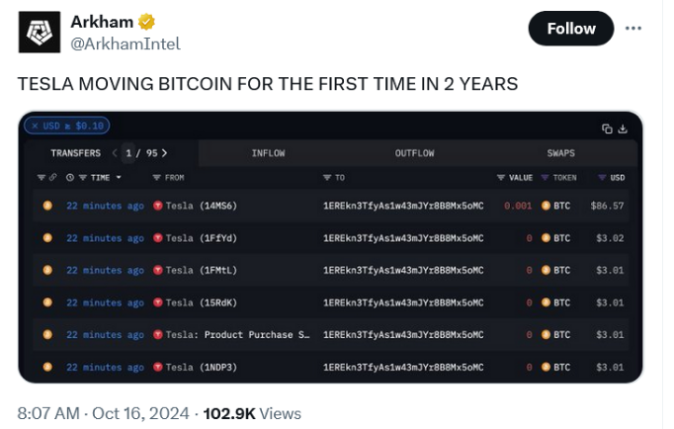Go to previous transfers page arrow
Screen dimensions: 674x429
click(x=115, y=153)
